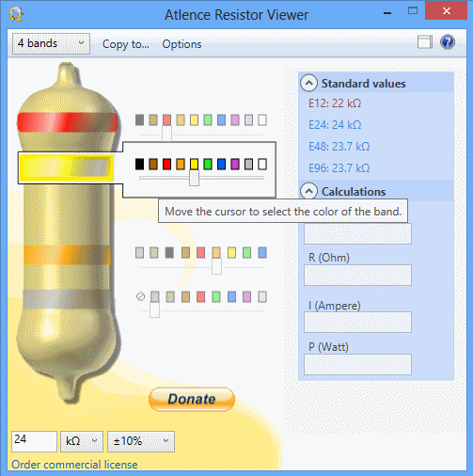Choose red swatch in highlighted band row
Viewport: 473px width, 476px height.
coord(166,164)
